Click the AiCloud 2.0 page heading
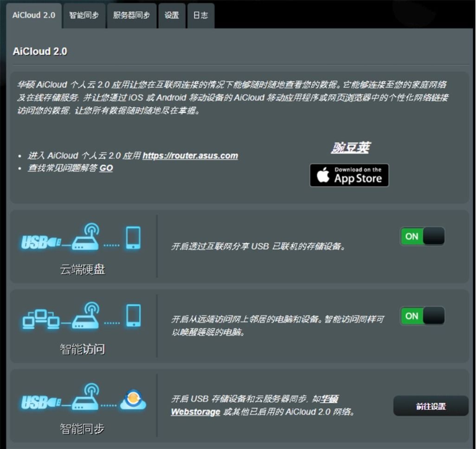The height and width of the screenshot is (449, 476). (x=40, y=52)
